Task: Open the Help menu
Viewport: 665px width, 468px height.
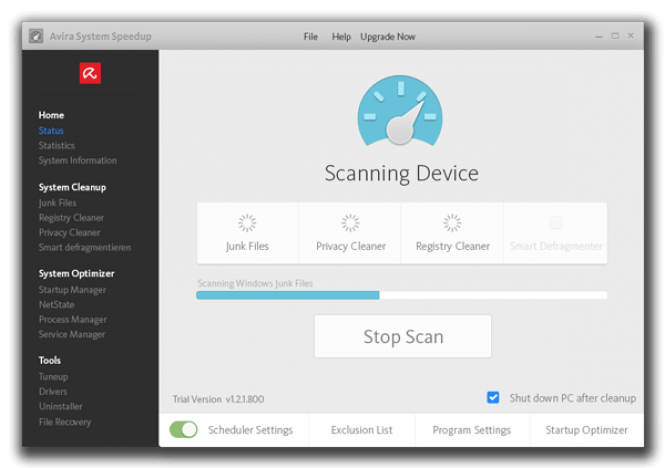Action: pyautogui.click(x=341, y=36)
